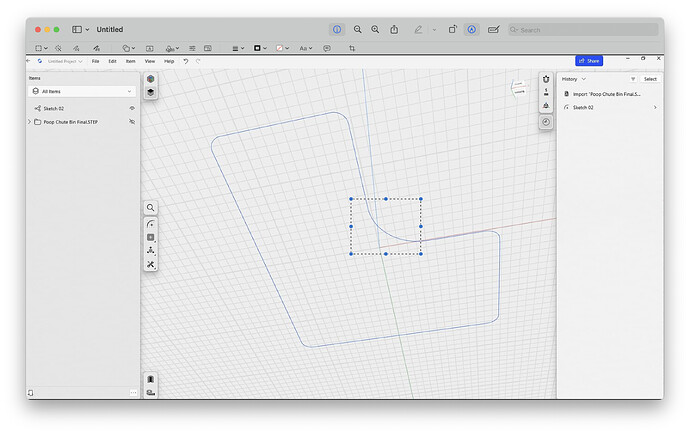The image size is (690, 434).
Task: Open the Edit menu
Action: click(113, 61)
